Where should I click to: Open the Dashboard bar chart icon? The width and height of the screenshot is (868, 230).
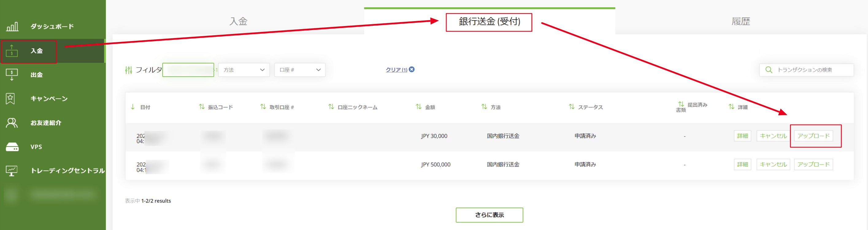(12, 27)
